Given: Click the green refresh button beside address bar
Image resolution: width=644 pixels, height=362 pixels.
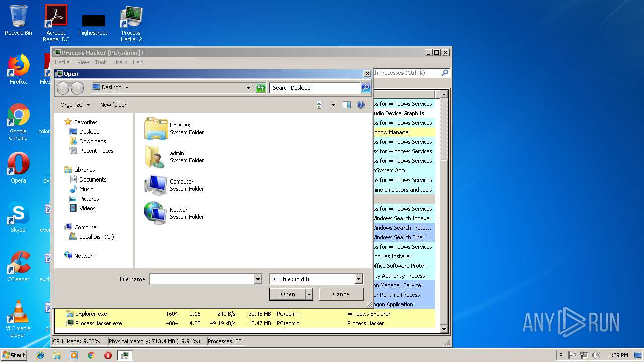Looking at the screenshot, I should click(261, 88).
